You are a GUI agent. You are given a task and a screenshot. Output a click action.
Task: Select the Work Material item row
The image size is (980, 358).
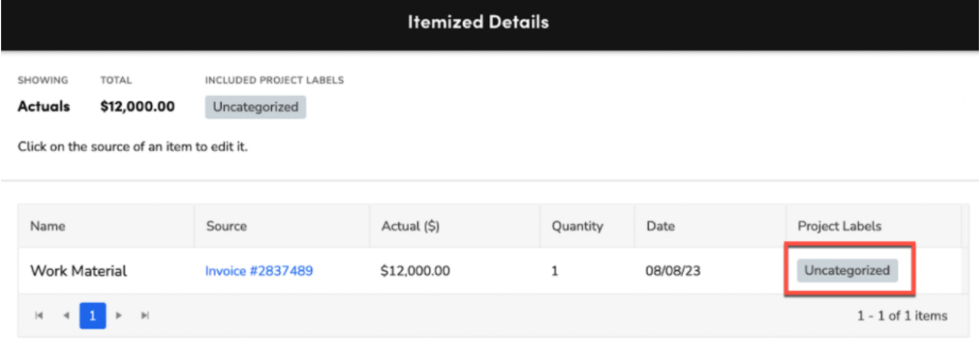point(79,271)
